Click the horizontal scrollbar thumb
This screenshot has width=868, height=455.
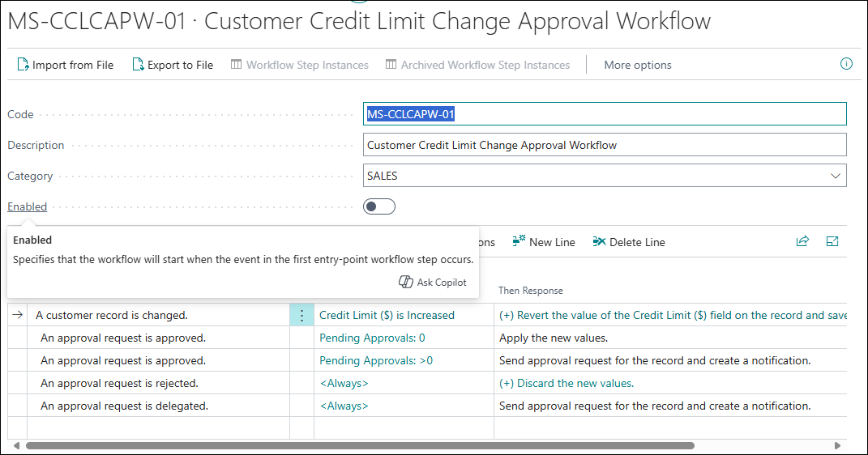360,445
